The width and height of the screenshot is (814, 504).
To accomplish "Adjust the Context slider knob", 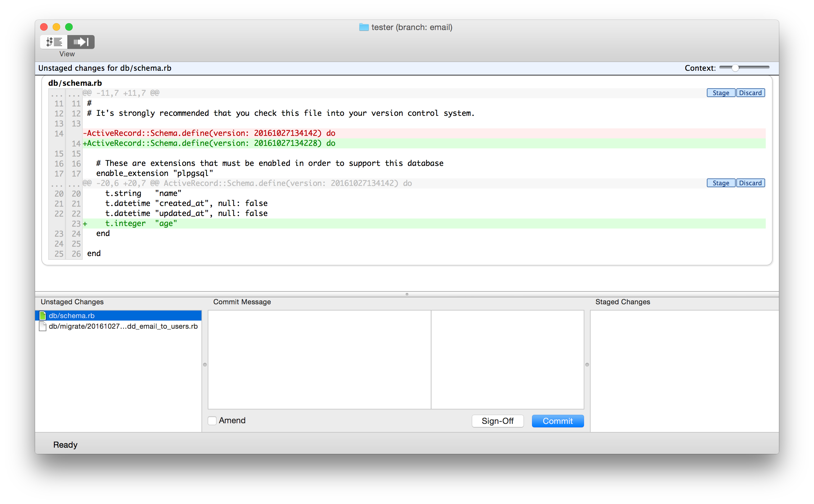I will point(735,68).
